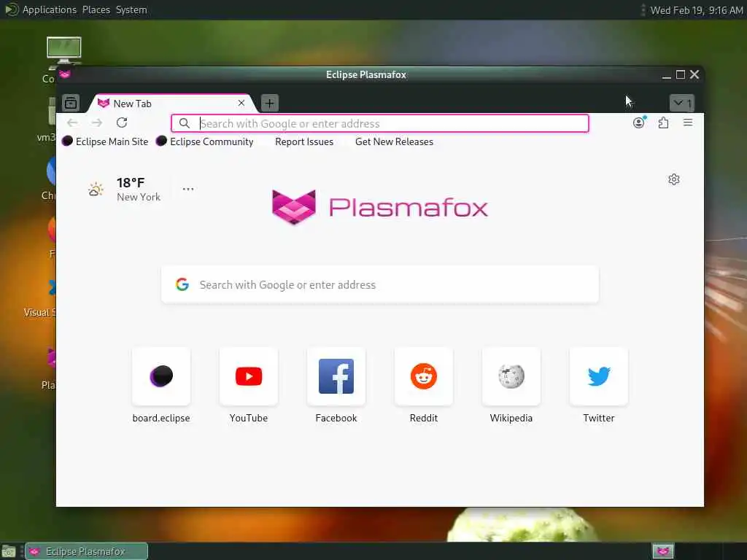Reload the current page
This screenshot has width=747, height=560.
pyautogui.click(x=122, y=122)
